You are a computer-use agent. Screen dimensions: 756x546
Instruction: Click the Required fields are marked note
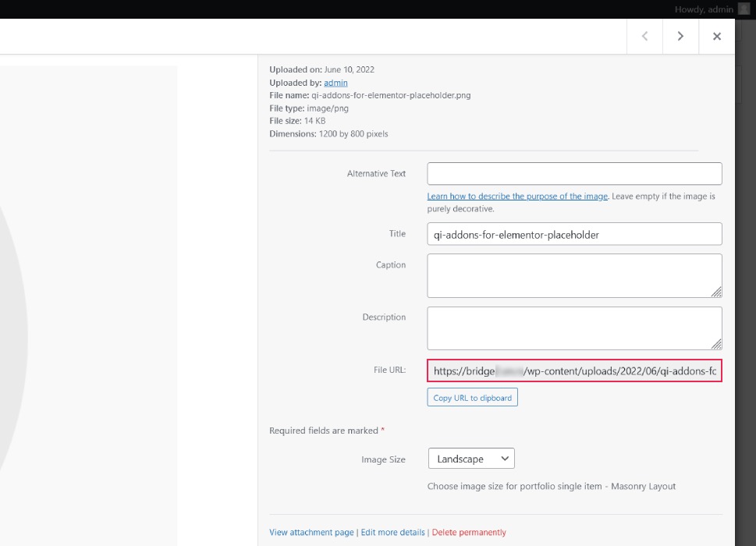click(x=327, y=431)
